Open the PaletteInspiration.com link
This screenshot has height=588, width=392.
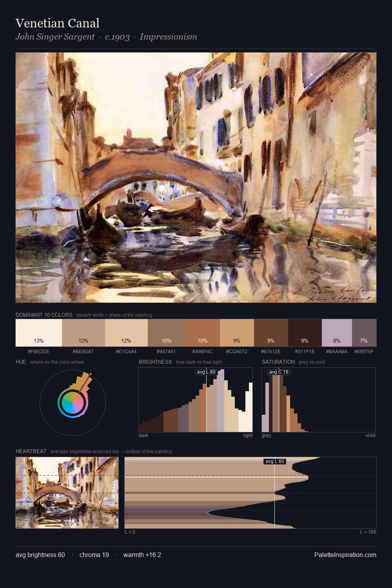[345, 555]
